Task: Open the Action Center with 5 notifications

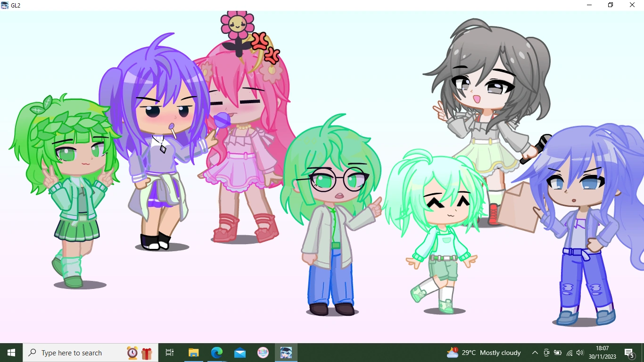Action: (628, 352)
